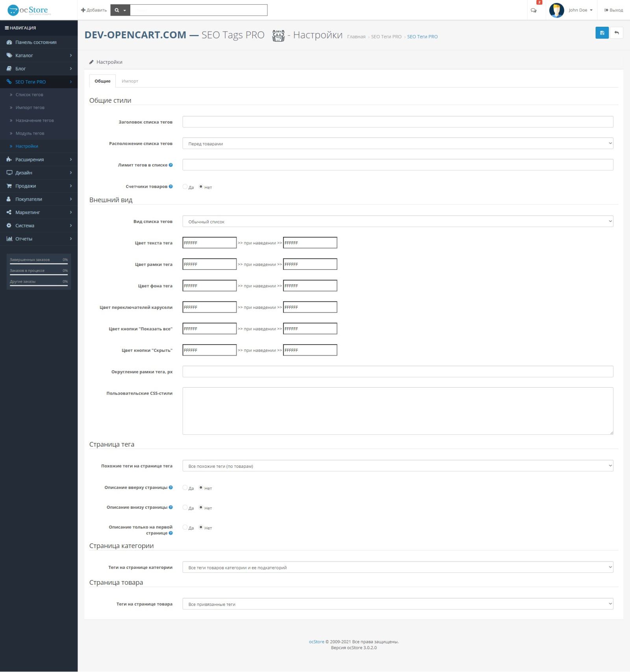Expand the Расширения sidebar menu
Viewport: 630px width, 672px height.
[39, 159]
